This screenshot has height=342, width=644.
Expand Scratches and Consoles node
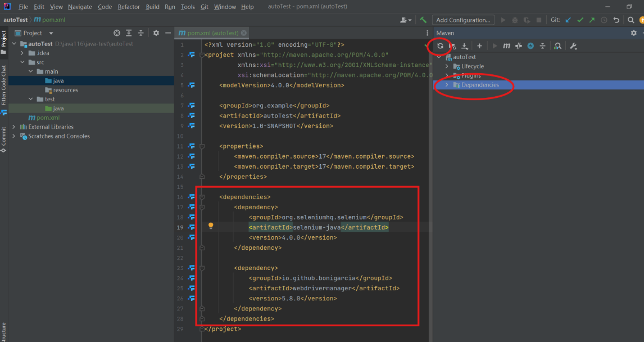click(x=14, y=136)
